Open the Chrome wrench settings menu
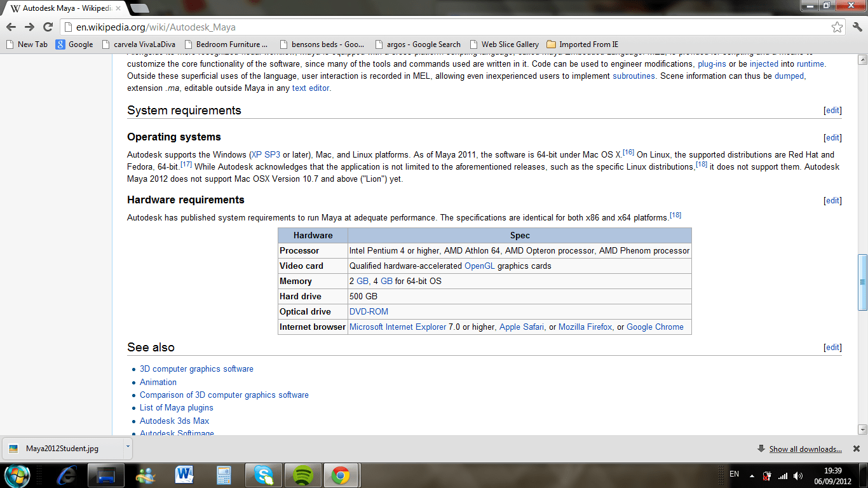The width and height of the screenshot is (868, 488). click(857, 27)
